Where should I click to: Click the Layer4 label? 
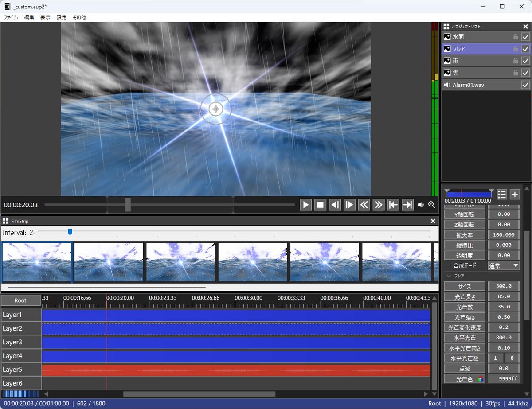pyautogui.click(x=21, y=356)
